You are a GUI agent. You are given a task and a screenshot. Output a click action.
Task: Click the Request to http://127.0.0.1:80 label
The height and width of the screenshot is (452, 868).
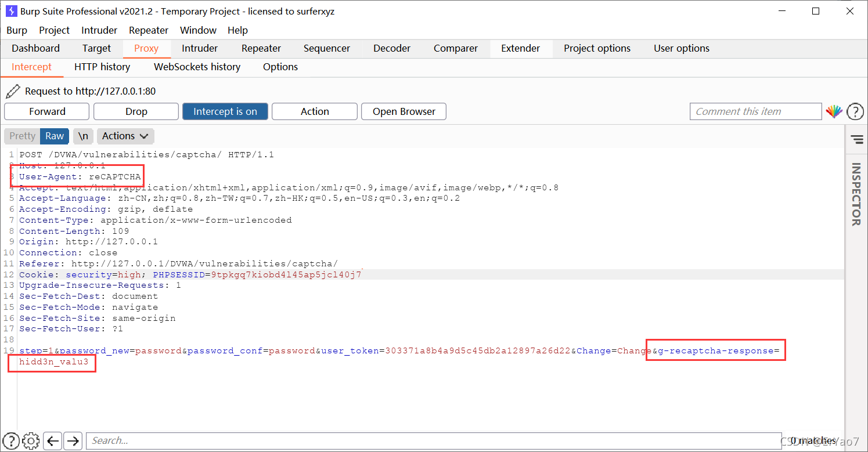(90, 91)
